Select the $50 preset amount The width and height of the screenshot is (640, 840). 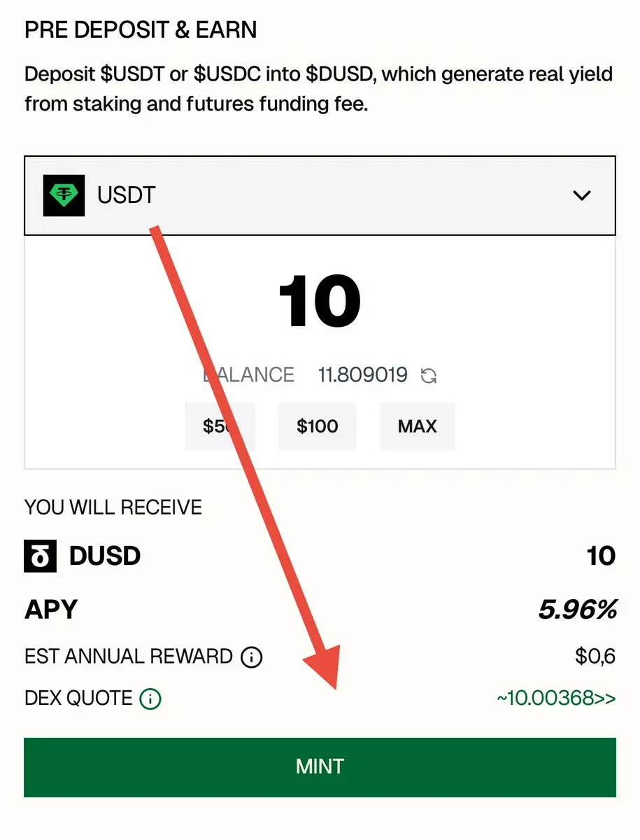220,426
